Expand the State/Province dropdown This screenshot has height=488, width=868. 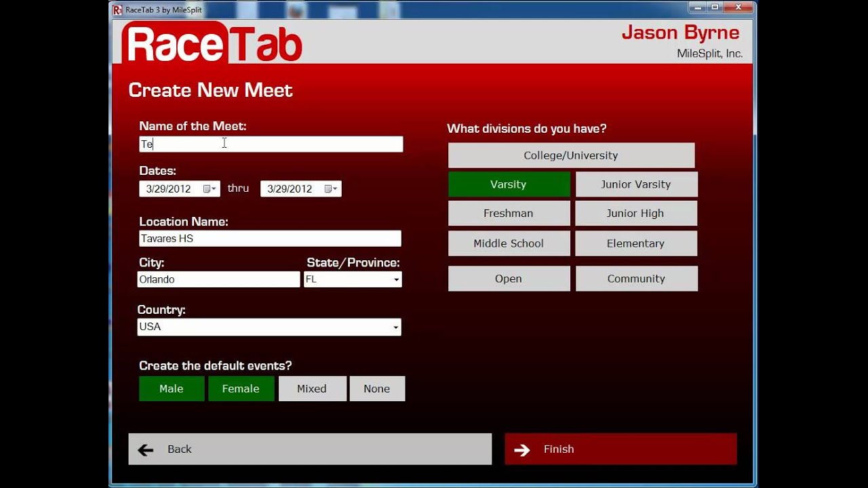397,280
